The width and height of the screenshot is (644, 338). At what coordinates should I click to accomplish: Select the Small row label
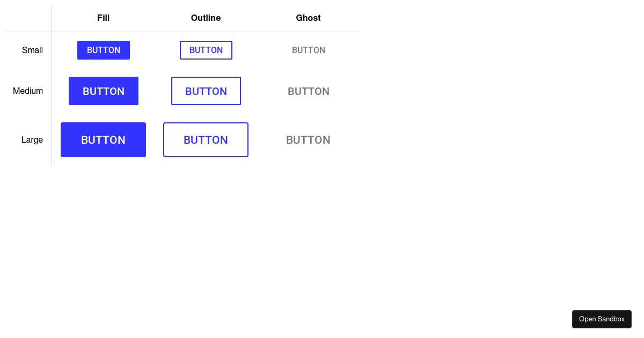(32, 50)
